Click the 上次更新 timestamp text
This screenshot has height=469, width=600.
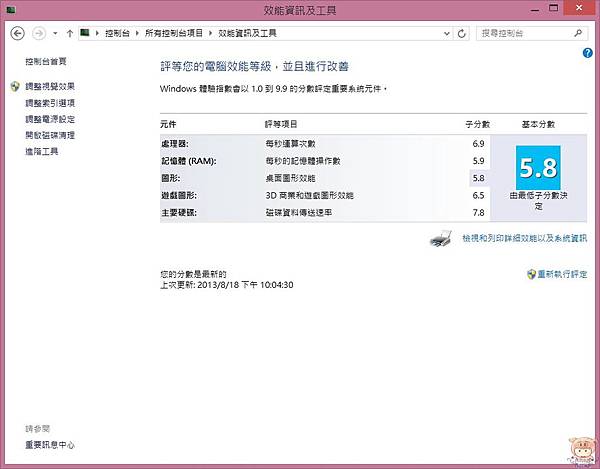227,285
